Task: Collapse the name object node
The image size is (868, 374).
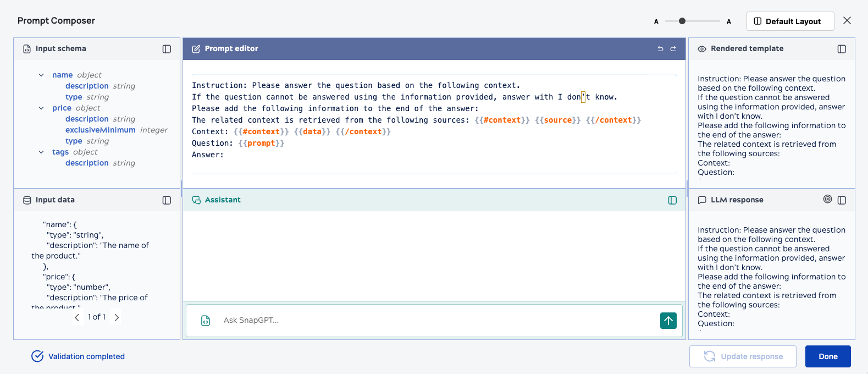Action: click(x=41, y=75)
